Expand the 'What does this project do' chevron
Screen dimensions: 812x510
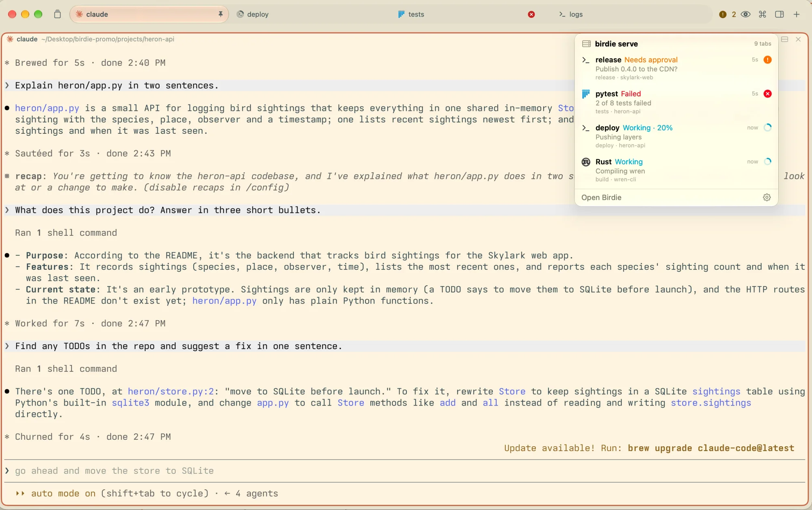click(7, 210)
